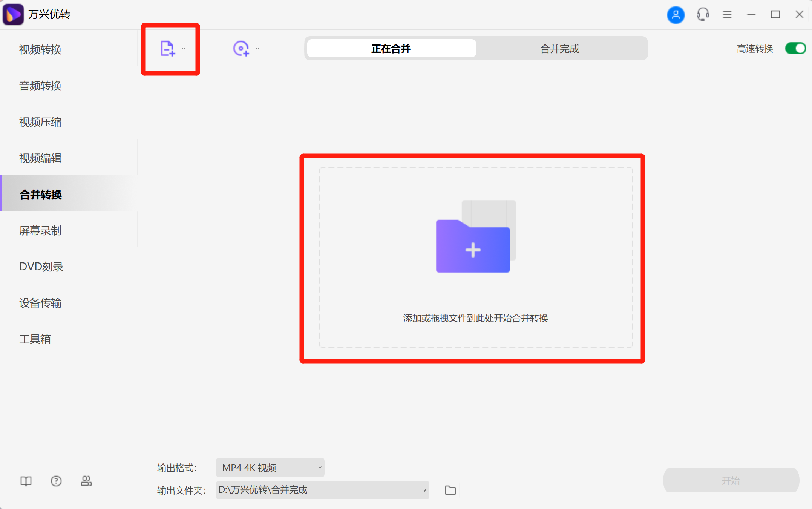Open the user account avatar icon

click(676, 14)
